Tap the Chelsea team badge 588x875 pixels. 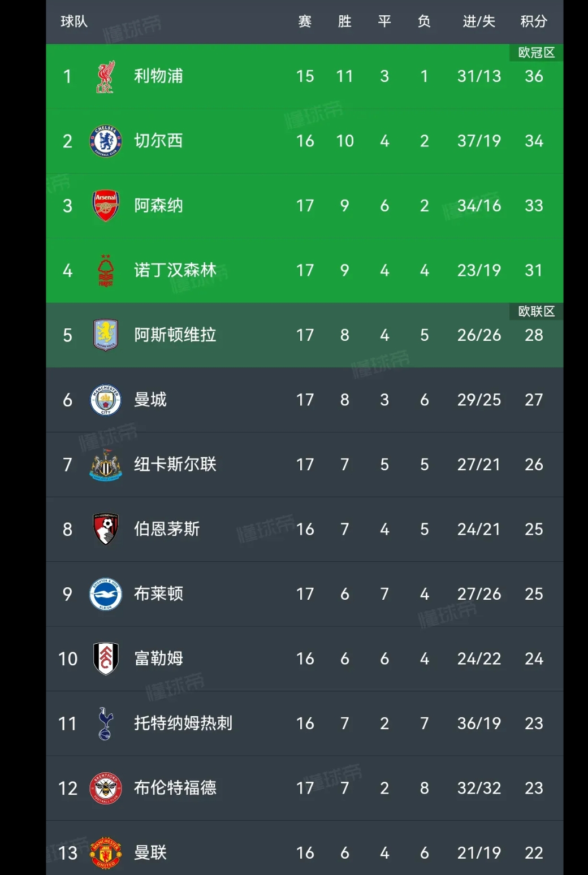106,141
